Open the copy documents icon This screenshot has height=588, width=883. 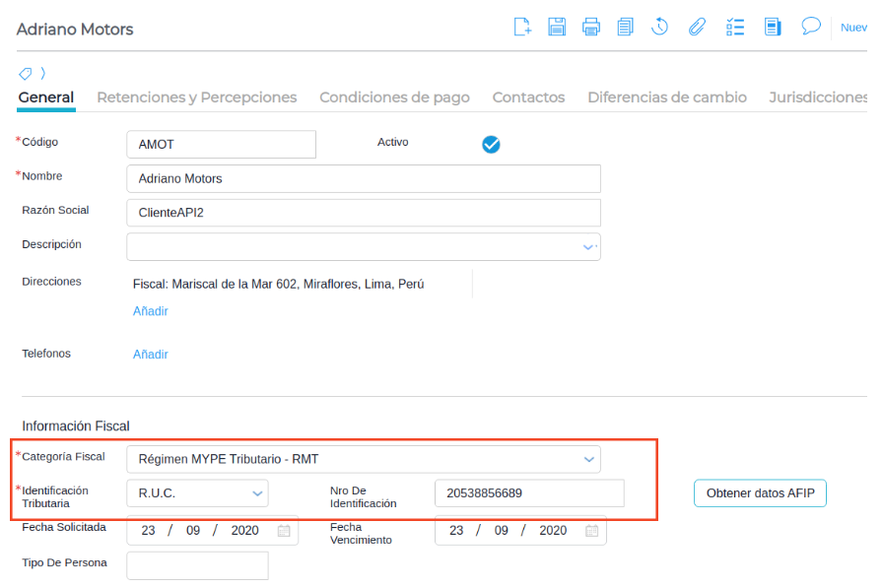pyautogui.click(x=625, y=27)
